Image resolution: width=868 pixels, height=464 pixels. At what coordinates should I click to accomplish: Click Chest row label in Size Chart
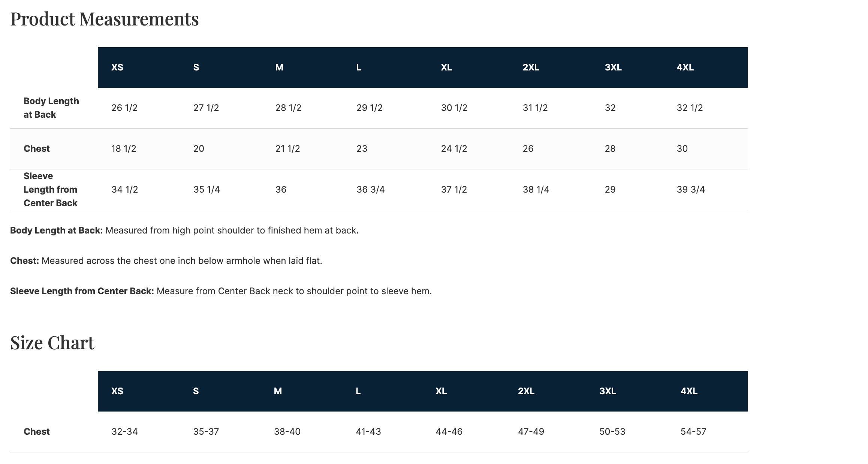tap(37, 432)
